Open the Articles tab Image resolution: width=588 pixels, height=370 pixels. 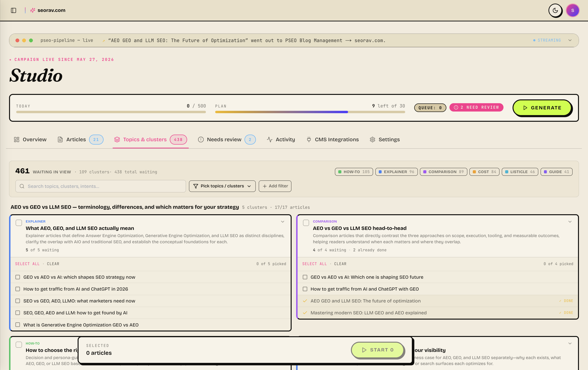pos(80,140)
